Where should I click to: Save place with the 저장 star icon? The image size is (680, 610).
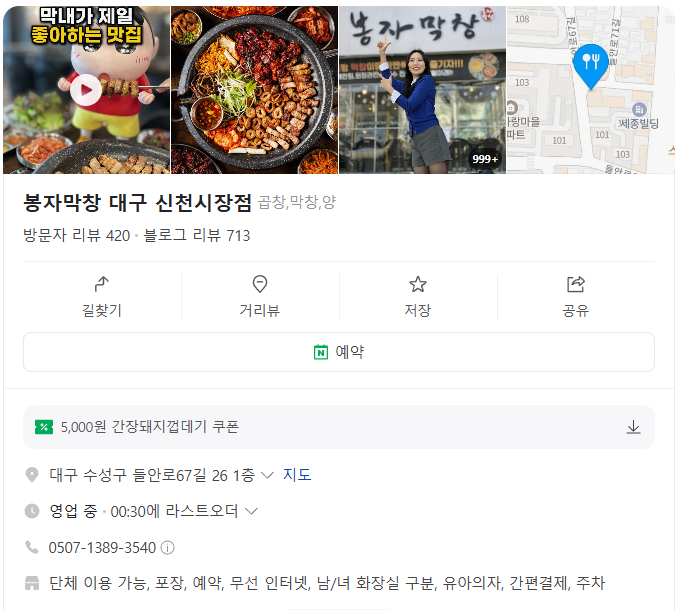click(x=418, y=284)
